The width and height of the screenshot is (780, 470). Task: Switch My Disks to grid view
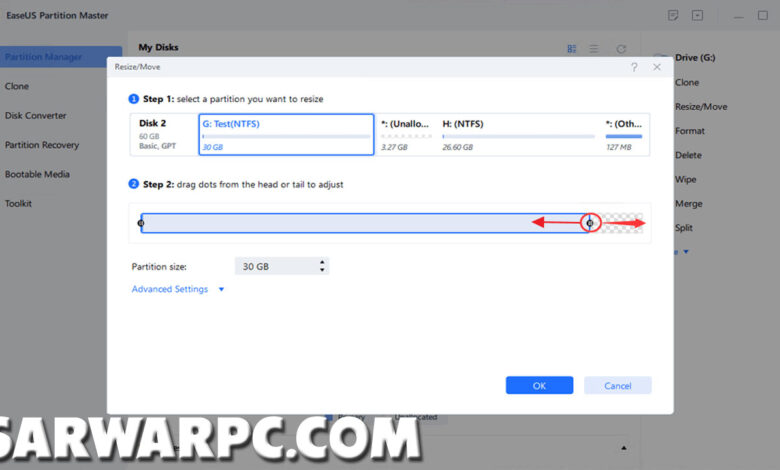(572, 49)
